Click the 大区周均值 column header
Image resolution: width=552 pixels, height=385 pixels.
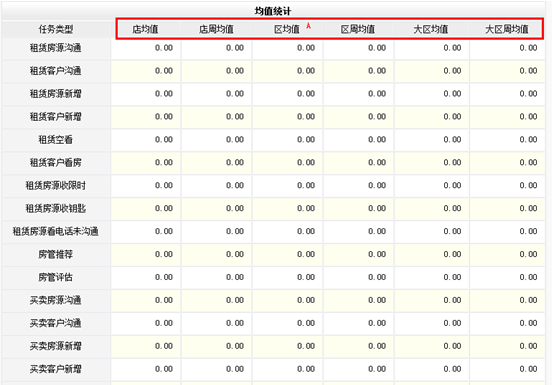[x=507, y=29]
